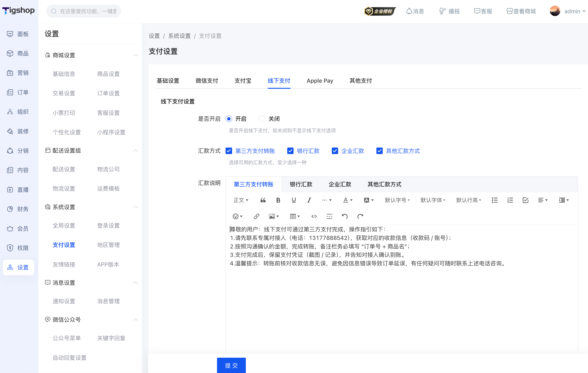Switch to the 基础设置 tab
This screenshot has height=373, width=588.
(x=168, y=81)
